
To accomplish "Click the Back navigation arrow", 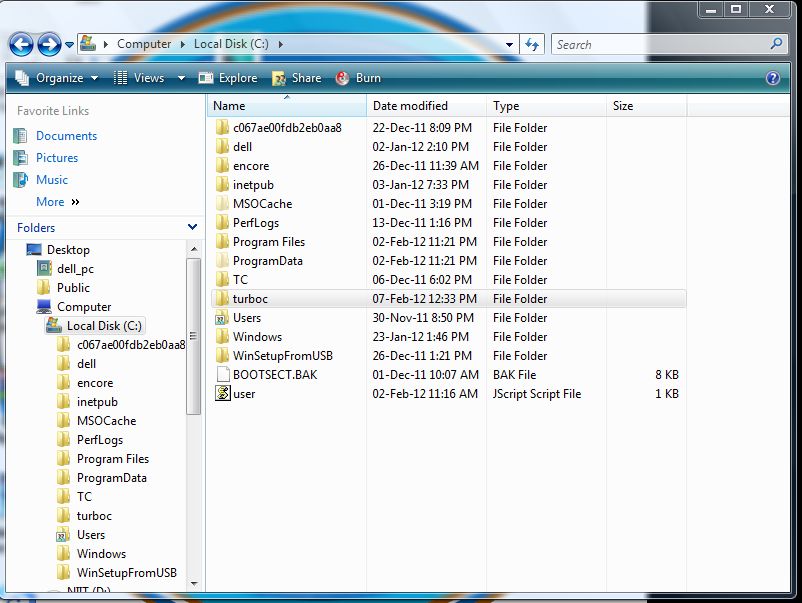I will click(21, 44).
